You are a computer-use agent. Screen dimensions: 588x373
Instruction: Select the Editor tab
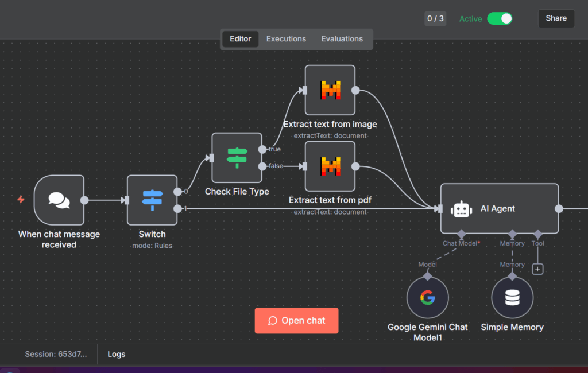tap(240, 39)
